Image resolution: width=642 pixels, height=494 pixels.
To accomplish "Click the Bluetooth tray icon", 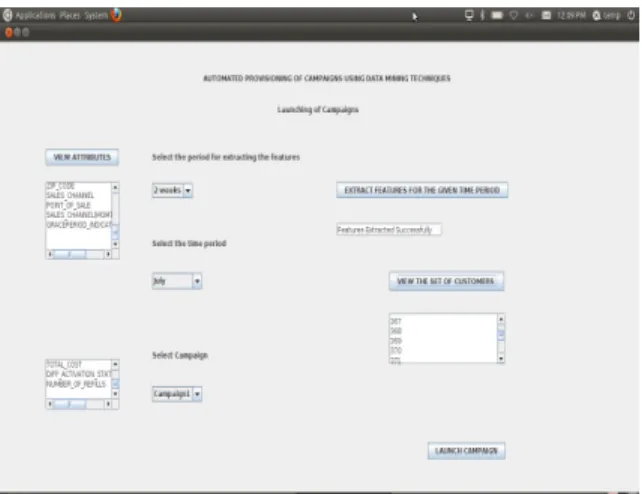I will (482, 16).
